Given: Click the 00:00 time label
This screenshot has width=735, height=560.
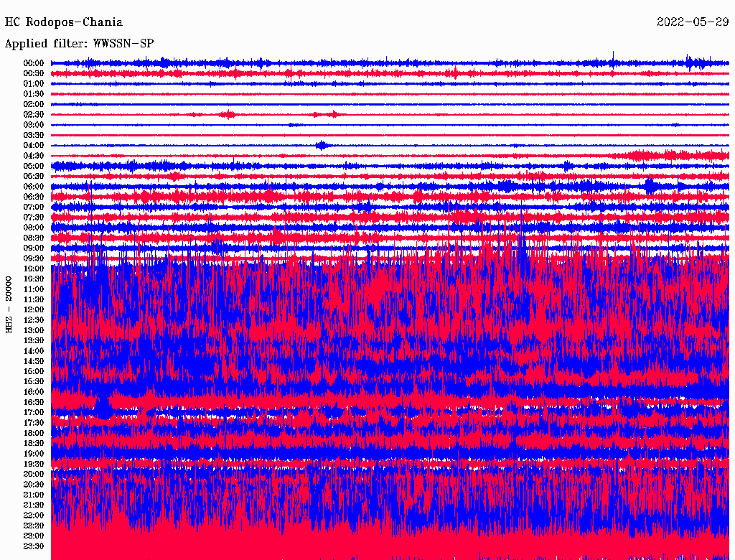Looking at the screenshot, I should (x=34, y=63).
